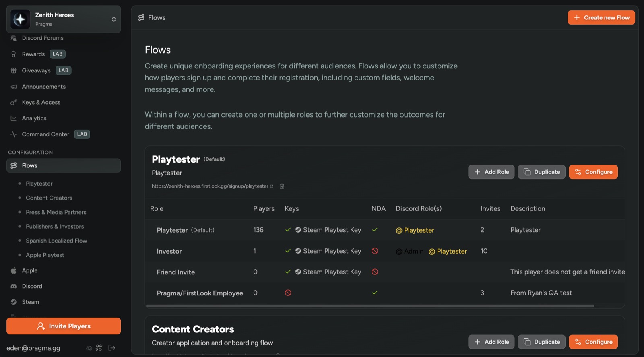This screenshot has width=644, height=357.
Task: Click the NDA check mark in Employee row
Action: pyautogui.click(x=375, y=293)
